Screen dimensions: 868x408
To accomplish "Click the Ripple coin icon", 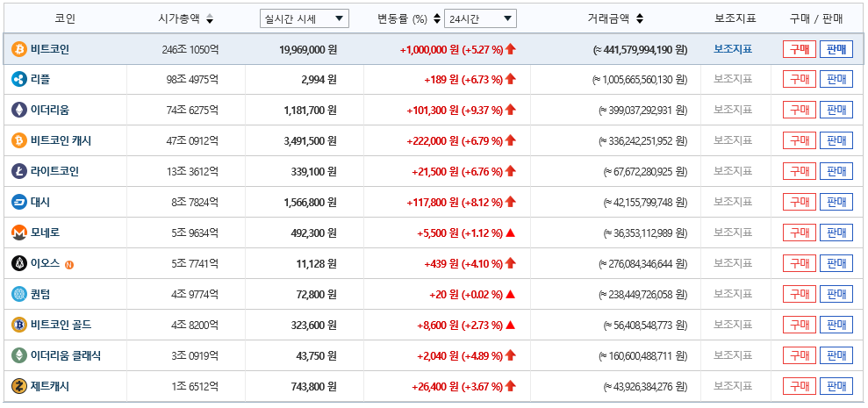I will click(19, 80).
